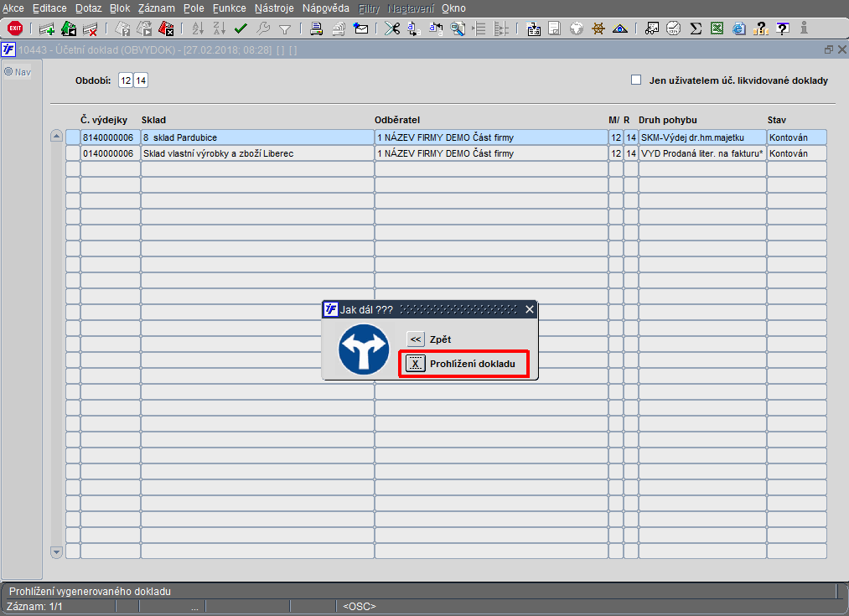Click the Excel export icon

pyautogui.click(x=717, y=28)
